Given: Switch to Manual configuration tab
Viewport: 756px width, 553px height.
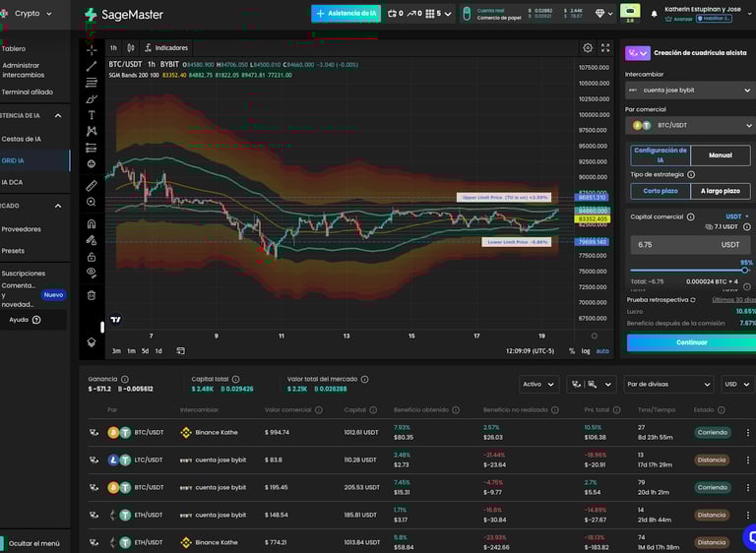Looking at the screenshot, I should tap(721, 155).
